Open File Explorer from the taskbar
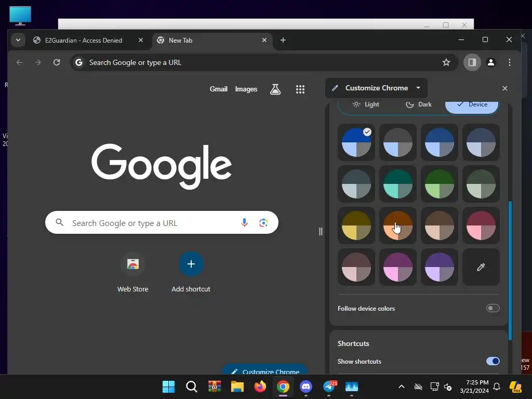The width and height of the screenshot is (532, 399). tap(237, 387)
